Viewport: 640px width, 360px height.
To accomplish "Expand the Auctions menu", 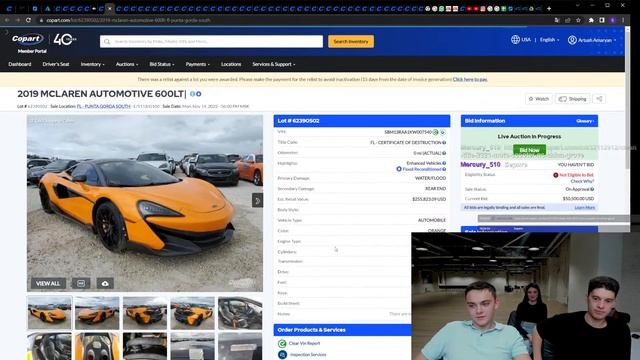I will tap(127, 64).
